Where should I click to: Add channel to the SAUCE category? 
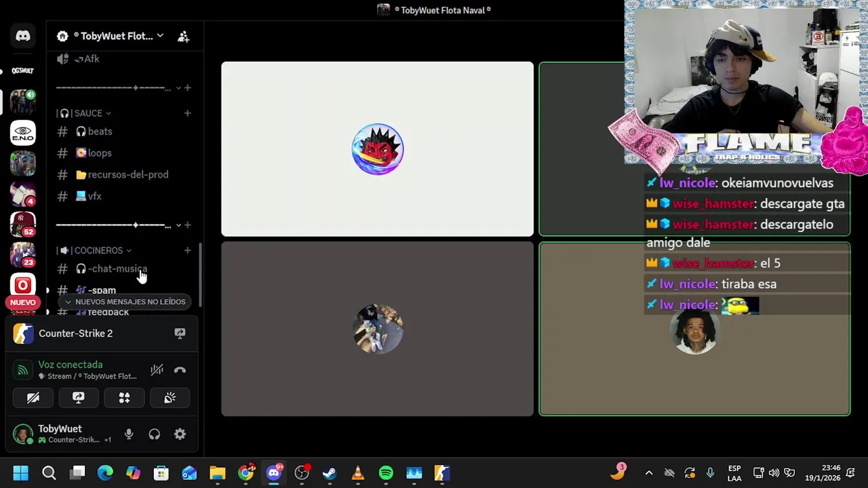pyautogui.click(x=187, y=113)
